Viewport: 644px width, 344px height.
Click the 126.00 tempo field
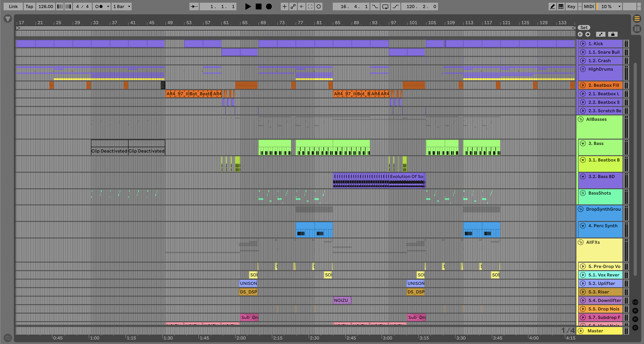click(x=45, y=6)
